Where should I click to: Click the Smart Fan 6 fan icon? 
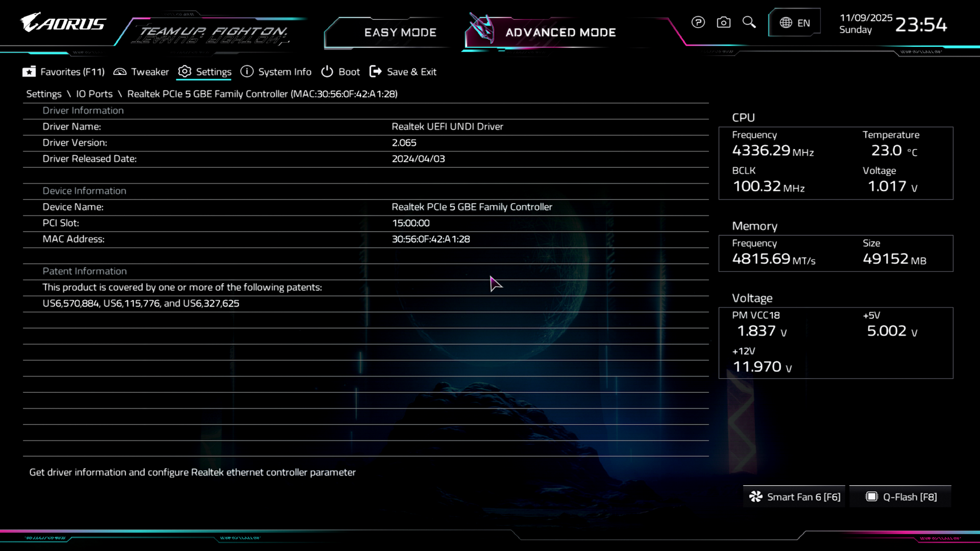coord(755,497)
